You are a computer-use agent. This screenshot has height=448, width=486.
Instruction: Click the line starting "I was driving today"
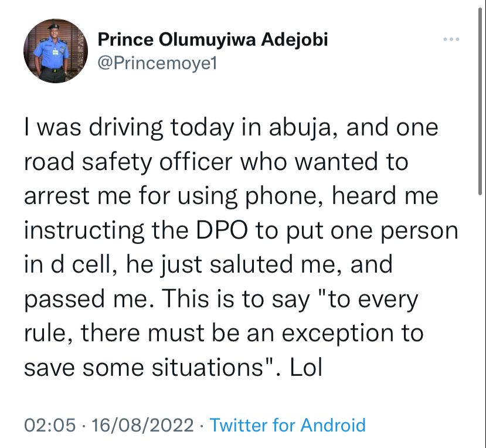pos(231,128)
